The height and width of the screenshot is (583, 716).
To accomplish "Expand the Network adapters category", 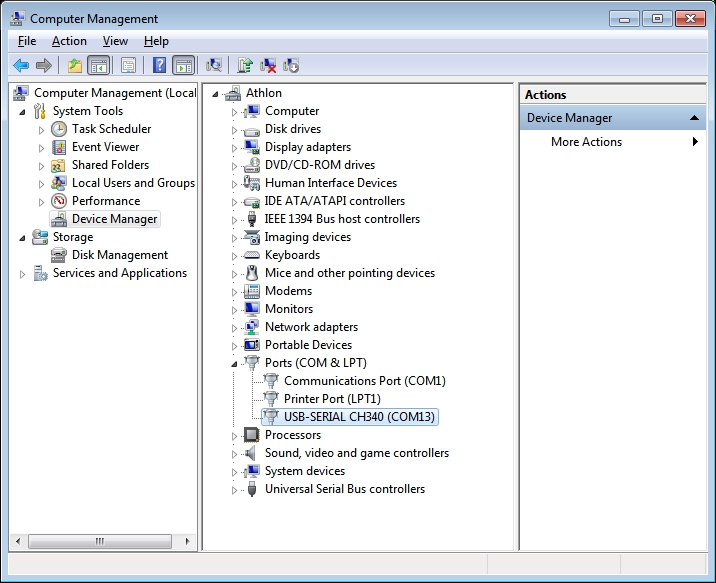I will [235, 327].
